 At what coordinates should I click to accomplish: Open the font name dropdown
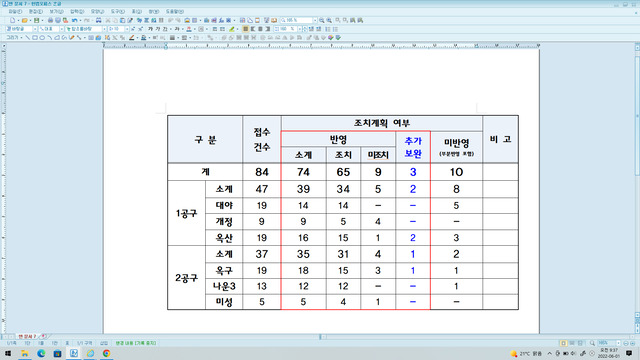pos(104,29)
